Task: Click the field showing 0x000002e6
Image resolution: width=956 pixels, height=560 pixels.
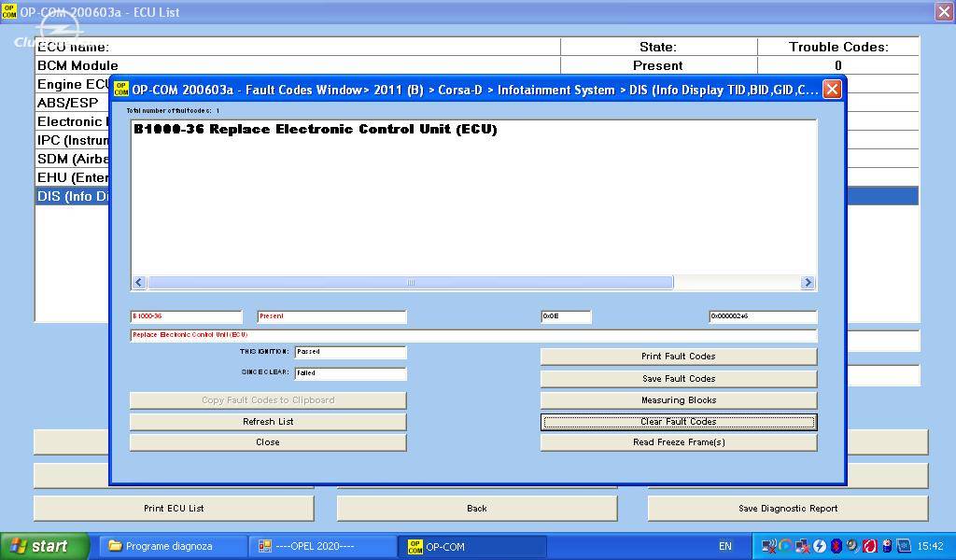Action: [763, 316]
